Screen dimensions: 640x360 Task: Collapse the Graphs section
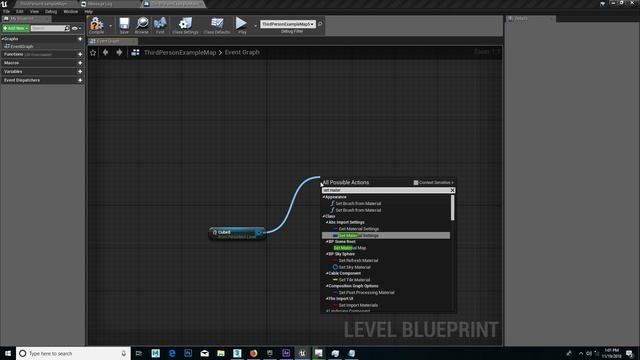[2, 39]
